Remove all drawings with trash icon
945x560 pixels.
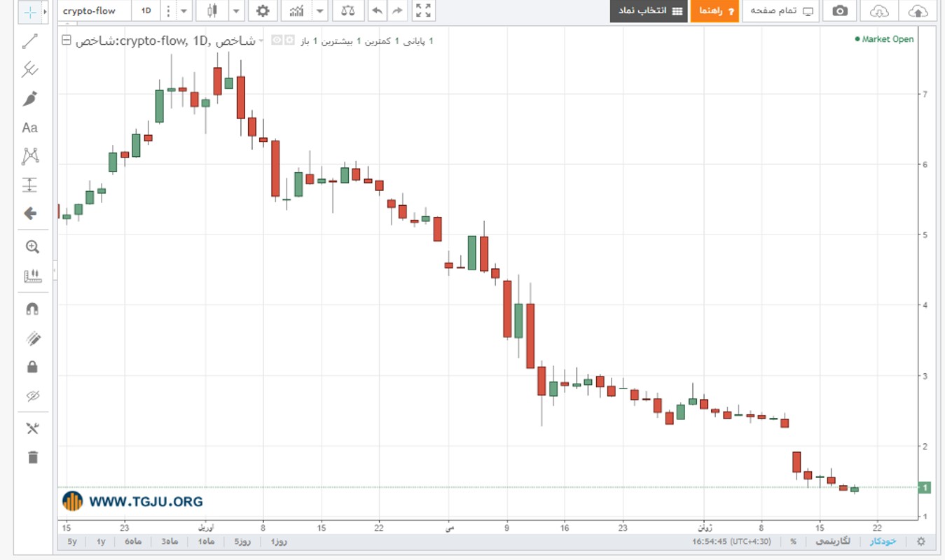click(32, 457)
